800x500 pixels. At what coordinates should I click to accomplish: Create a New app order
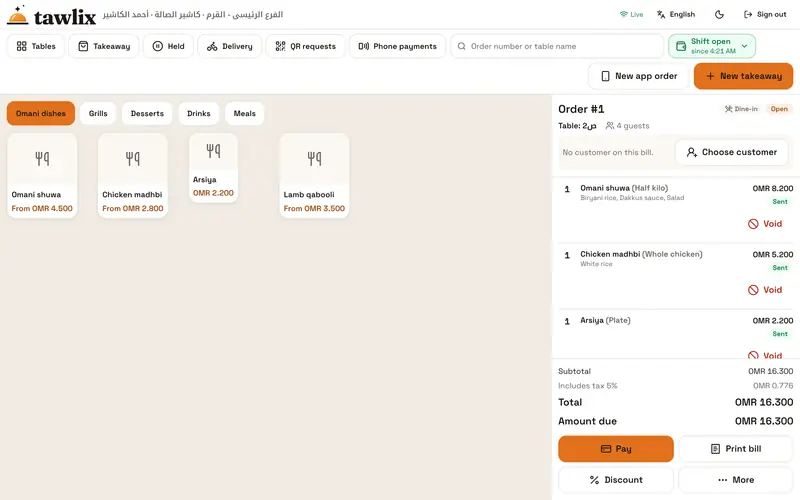point(639,76)
